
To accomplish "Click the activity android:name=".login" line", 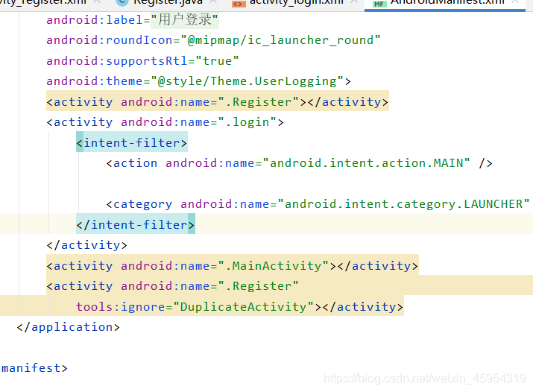I will (165, 122).
